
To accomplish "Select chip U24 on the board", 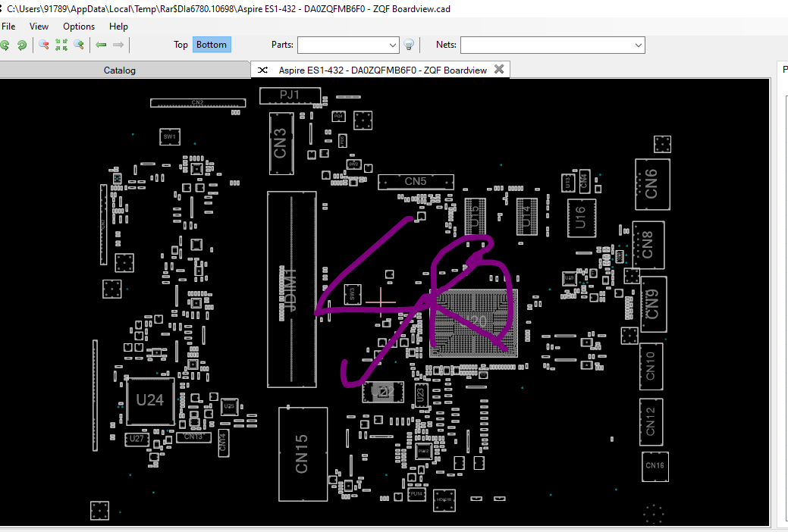I will click(x=149, y=400).
